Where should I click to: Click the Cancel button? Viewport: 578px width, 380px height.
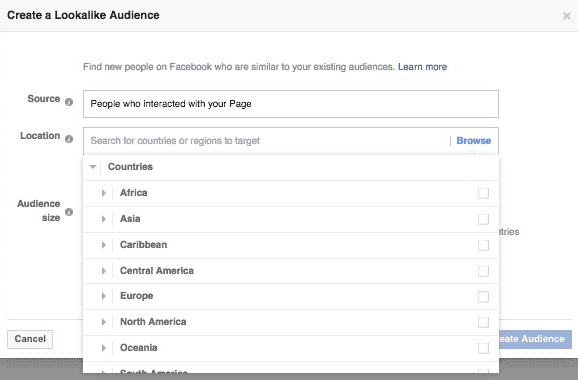pos(30,339)
